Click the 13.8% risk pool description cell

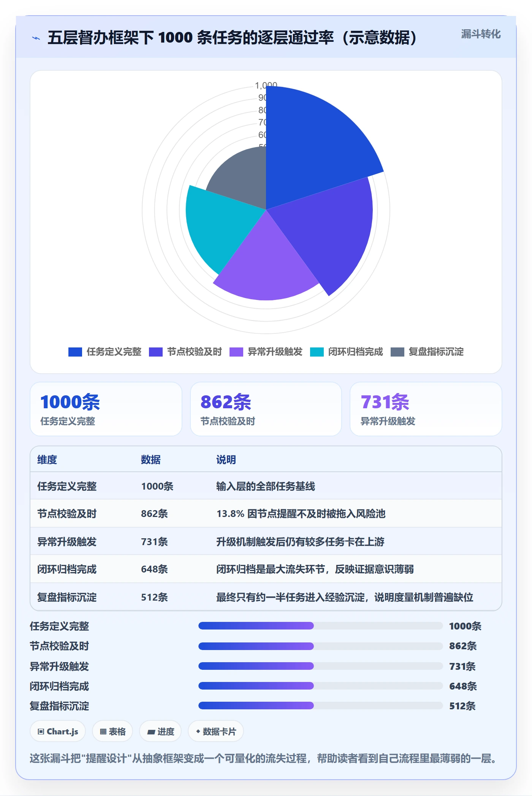pyautogui.click(x=301, y=514)
